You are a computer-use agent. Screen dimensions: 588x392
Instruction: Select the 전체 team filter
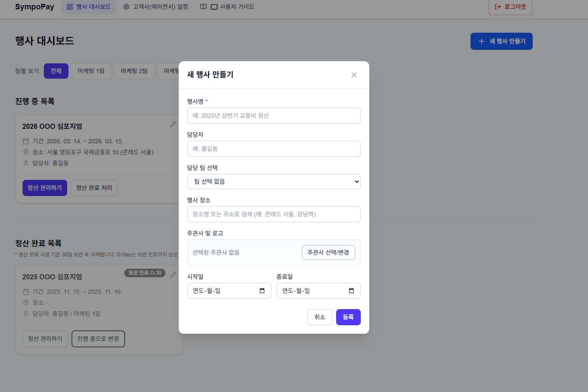56,71
